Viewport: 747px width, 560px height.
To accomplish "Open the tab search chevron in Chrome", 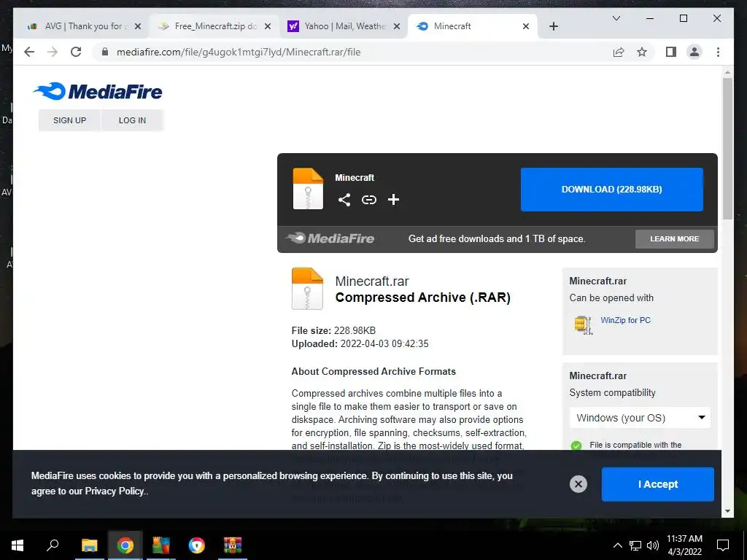I will [x=616, y=18].
